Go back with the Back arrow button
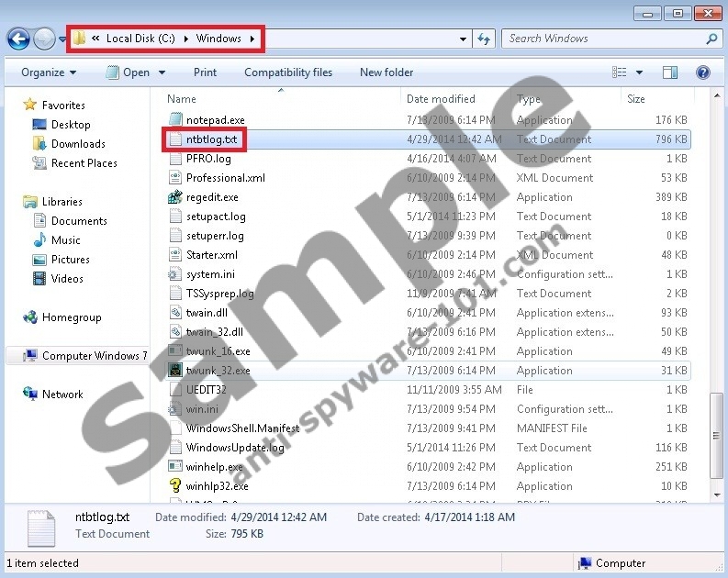Image resolution: width=728 pixels, height=578 pixels. (18, 39)
